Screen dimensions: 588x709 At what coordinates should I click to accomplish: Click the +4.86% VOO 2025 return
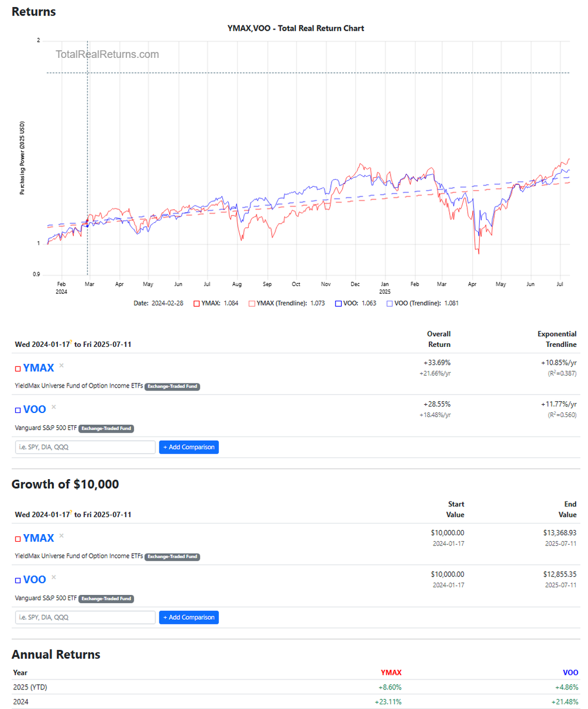567,687
